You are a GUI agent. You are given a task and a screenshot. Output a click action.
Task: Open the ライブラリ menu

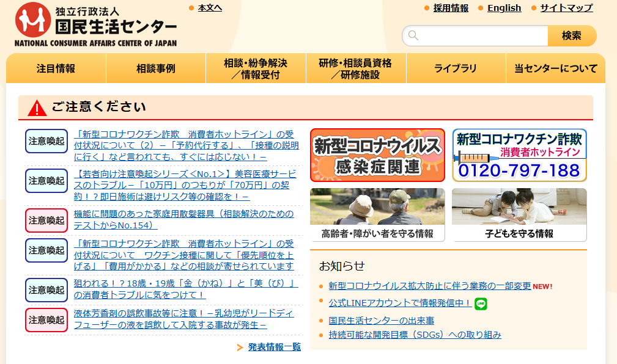456,68
